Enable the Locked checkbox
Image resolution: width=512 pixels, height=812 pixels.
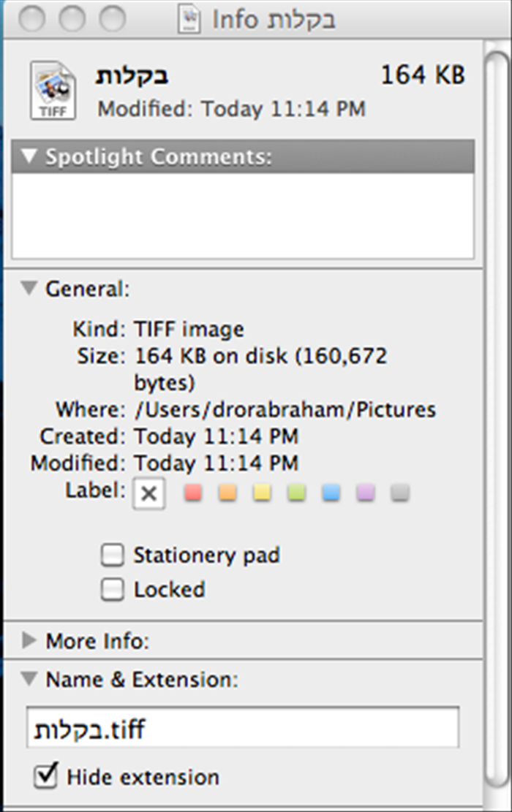point(113,589)
